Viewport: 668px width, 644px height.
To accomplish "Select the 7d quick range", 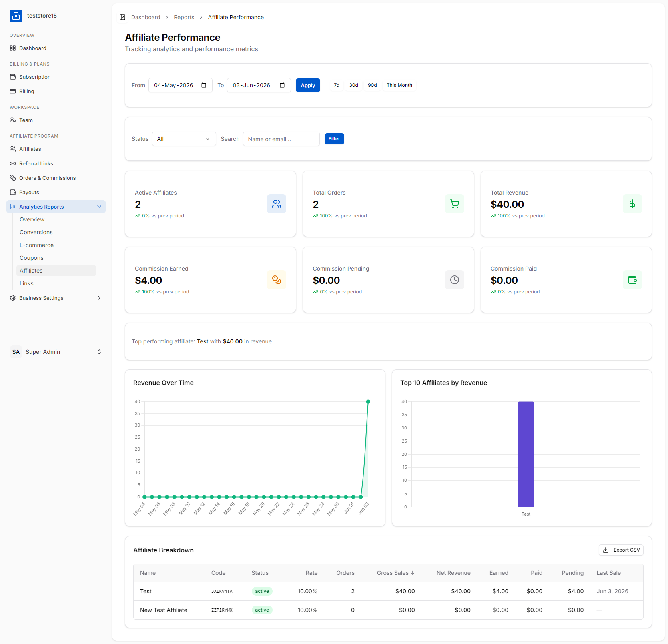I will [337, 85].
